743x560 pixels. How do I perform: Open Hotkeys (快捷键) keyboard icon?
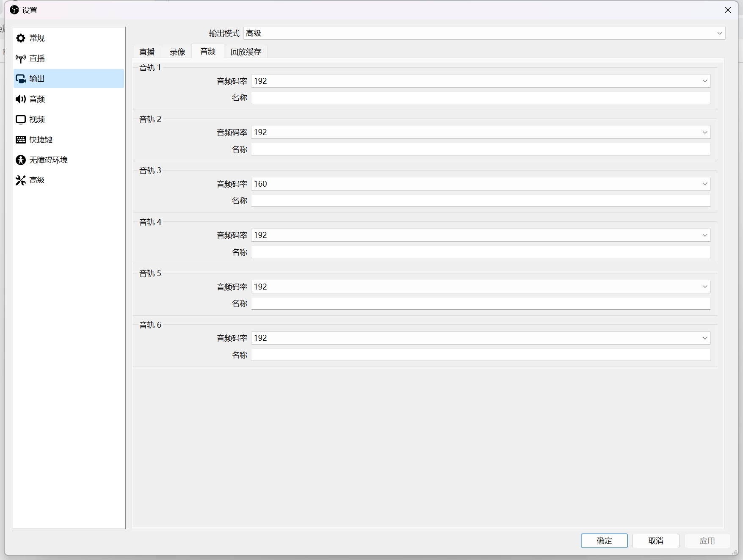21,140
